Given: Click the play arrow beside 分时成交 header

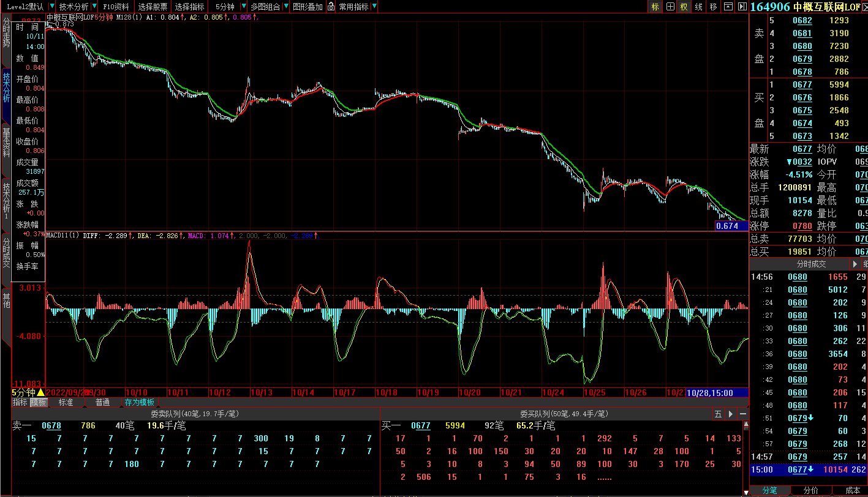Looking at the screenshot, I should (855, 264).
